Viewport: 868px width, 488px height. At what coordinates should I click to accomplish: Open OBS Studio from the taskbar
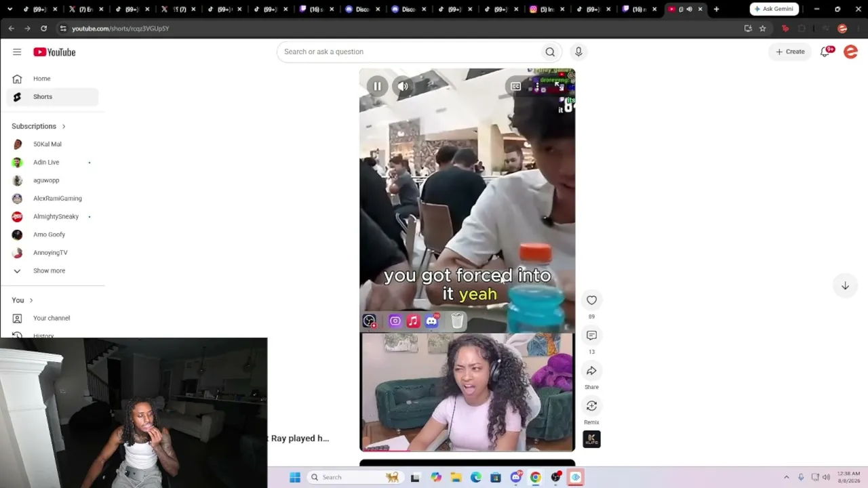[x=556, y=477]
